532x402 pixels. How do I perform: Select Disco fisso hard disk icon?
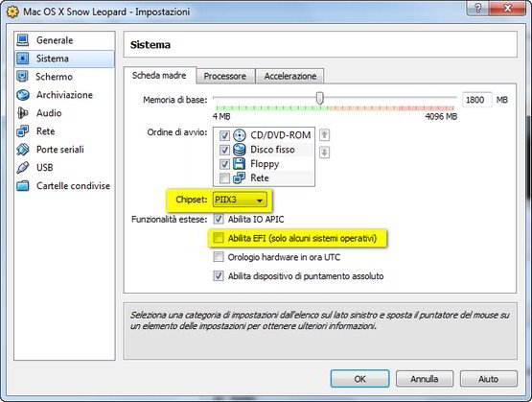tap(240, 150)
